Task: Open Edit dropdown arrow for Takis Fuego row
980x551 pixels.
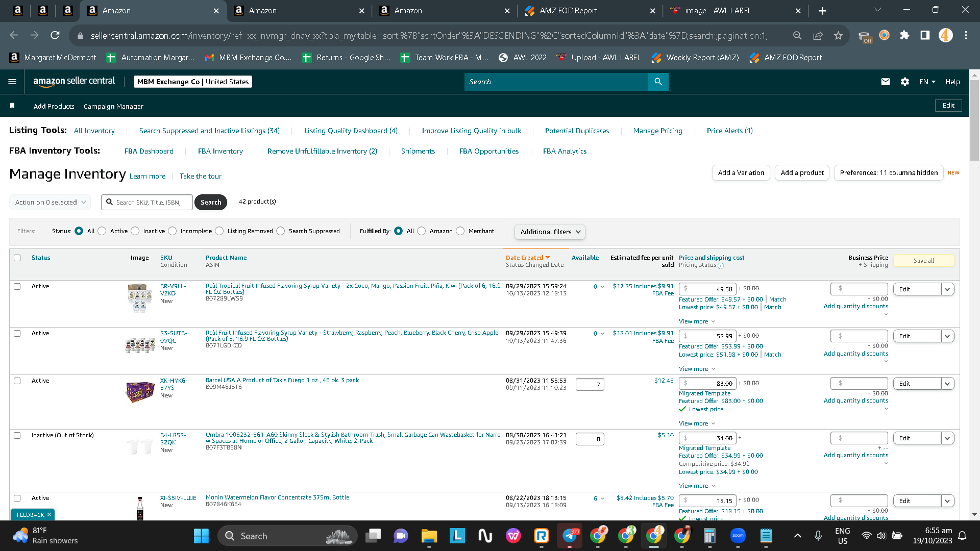Action: (948, 384)
